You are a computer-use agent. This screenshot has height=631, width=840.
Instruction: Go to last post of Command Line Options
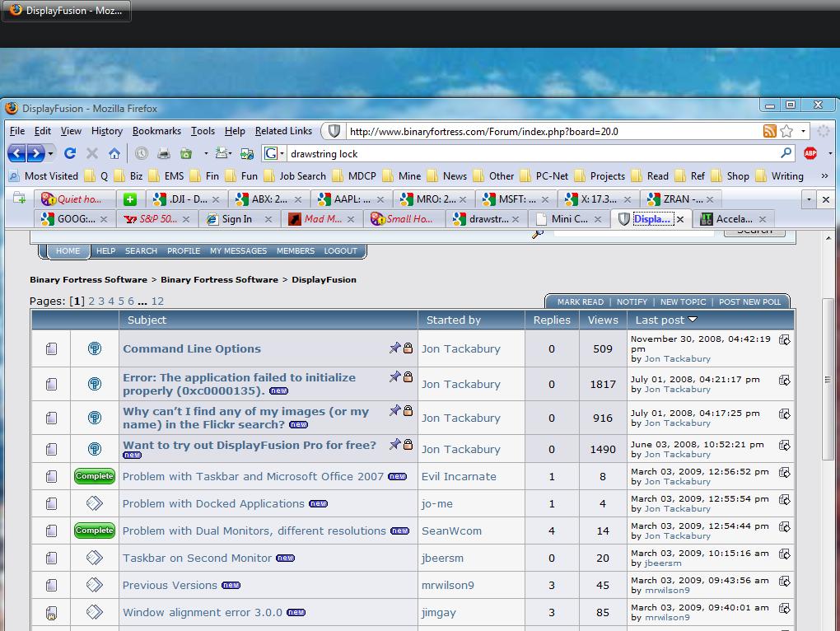pos(785,339)
